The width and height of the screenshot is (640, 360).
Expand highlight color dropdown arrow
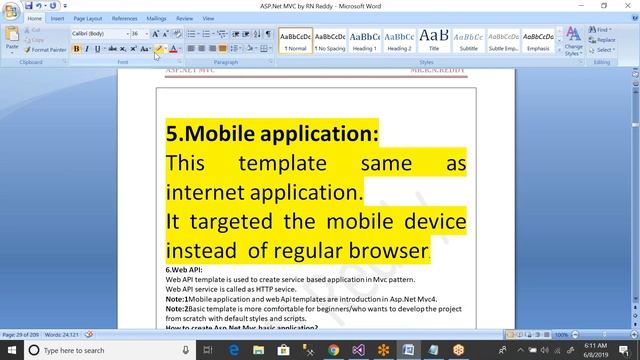pyautogui.click(x=165, y=49)
